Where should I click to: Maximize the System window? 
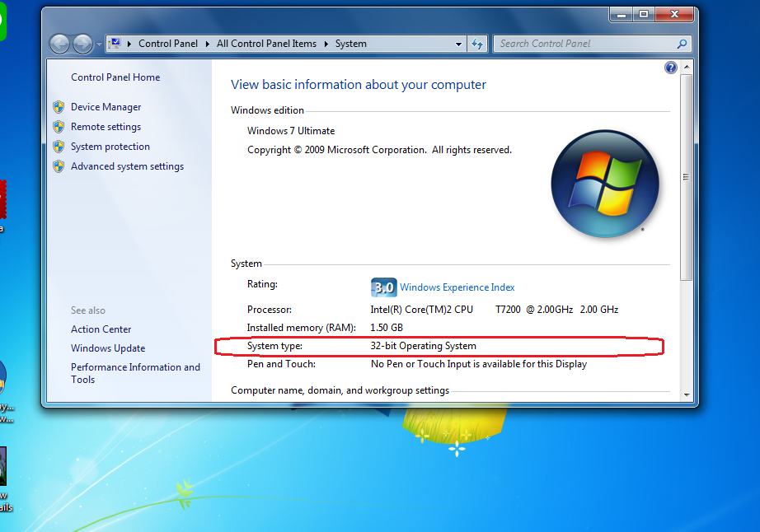click(x=644, y=15)
